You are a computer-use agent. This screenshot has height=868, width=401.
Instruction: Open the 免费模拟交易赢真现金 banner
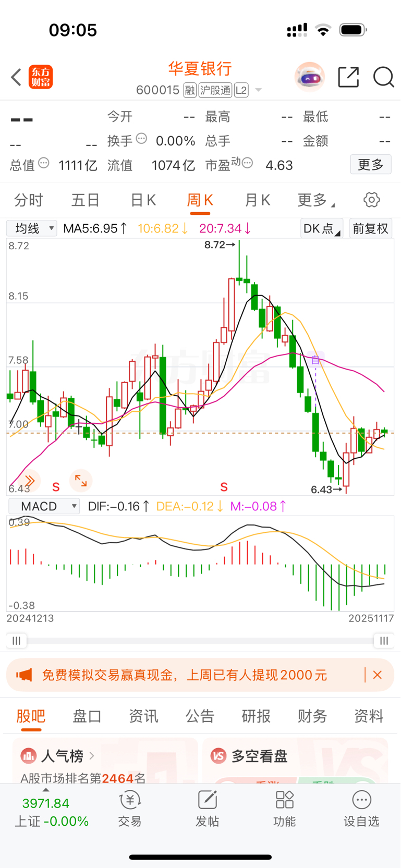200,675
